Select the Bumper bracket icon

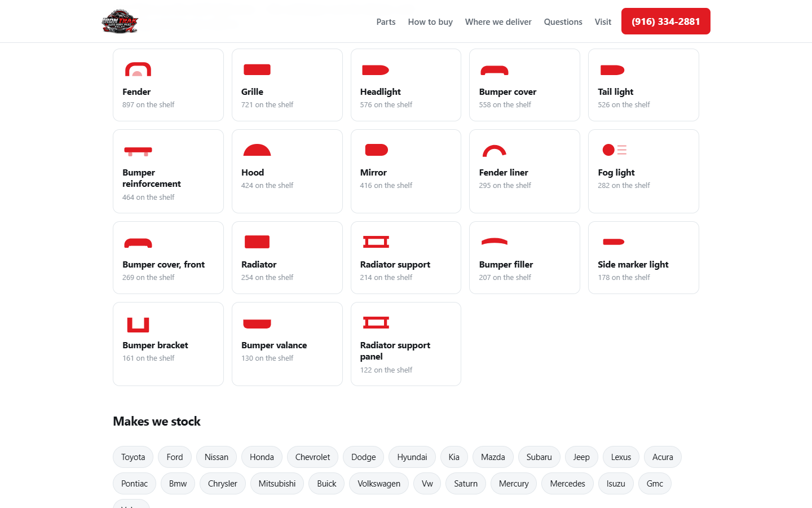click(138, 325)
